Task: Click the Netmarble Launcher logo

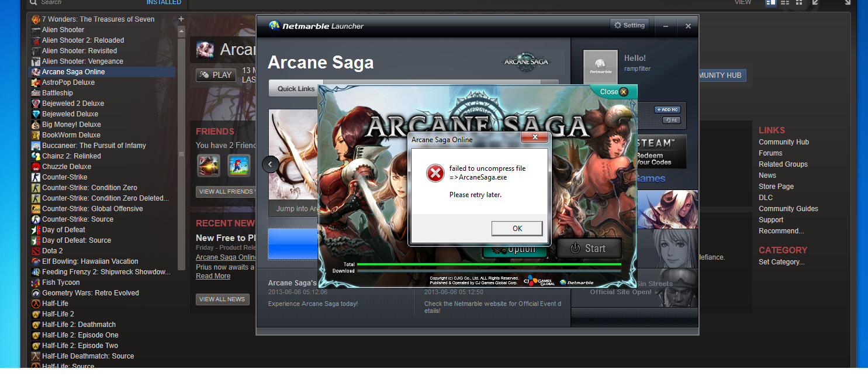Action: tap(316, 26)
